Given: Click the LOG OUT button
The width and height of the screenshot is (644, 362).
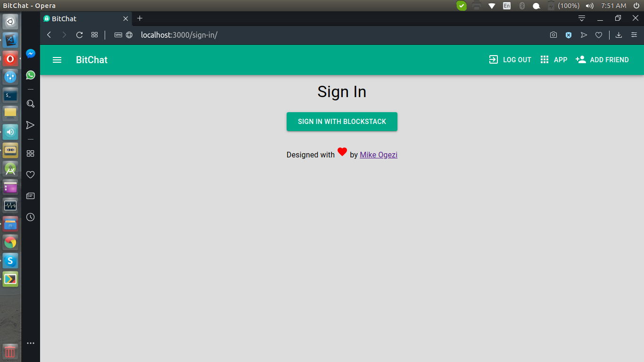Looking at the screenshot, I should coord(510,60).
